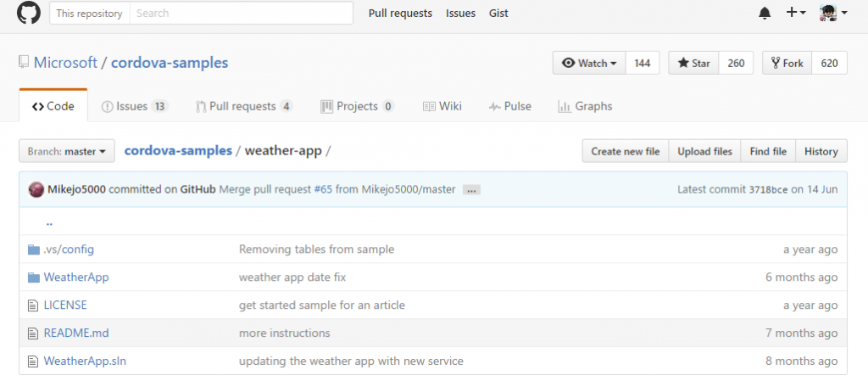Click Create new file button
The width and height of the screenshot is (868, 381).
pos(626,151)
